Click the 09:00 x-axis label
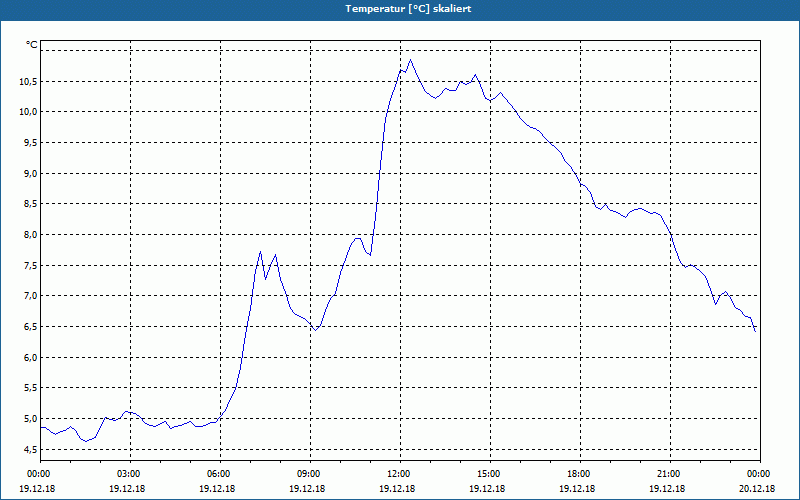Image resolution: width=800 pixels, height=500 pixels. 310,474
